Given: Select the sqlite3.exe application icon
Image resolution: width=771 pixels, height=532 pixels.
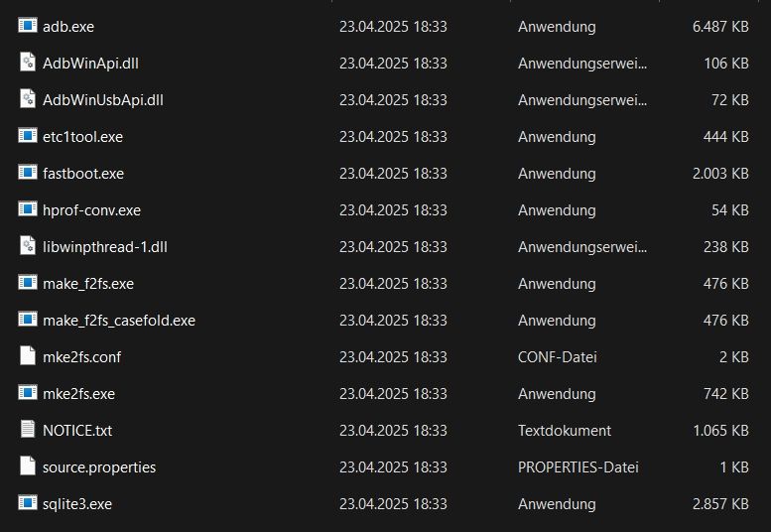Looking at the screenshot, I should pyautogui.click(x=27, y=503).
